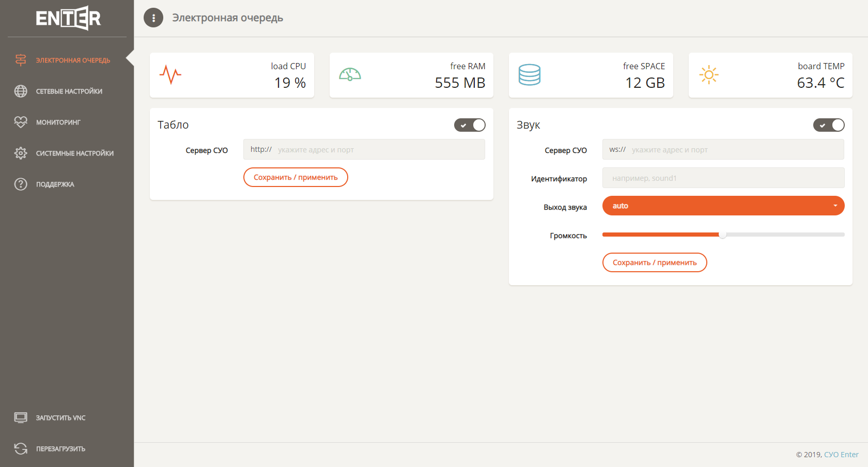Open Системные настройки menu item
The image size is (868, 467).
point(74,153)
